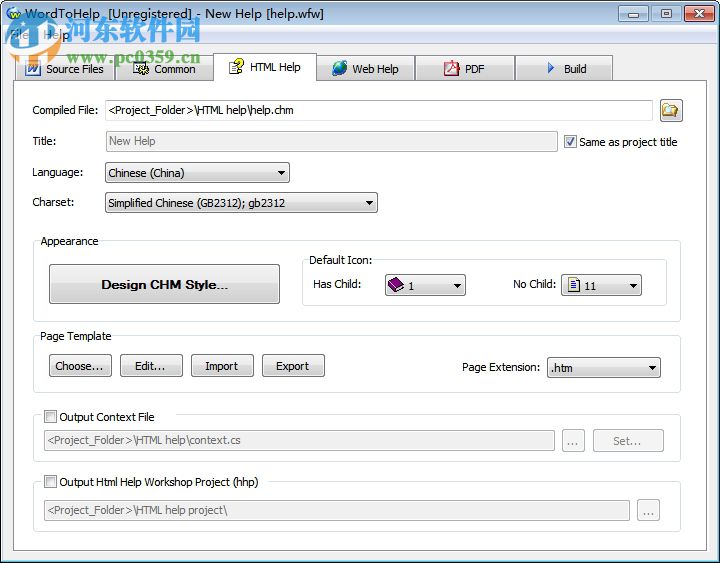Viewport: 720px width, 563px height.
Task: Switch to the Build tab
Action: (564, 69)
